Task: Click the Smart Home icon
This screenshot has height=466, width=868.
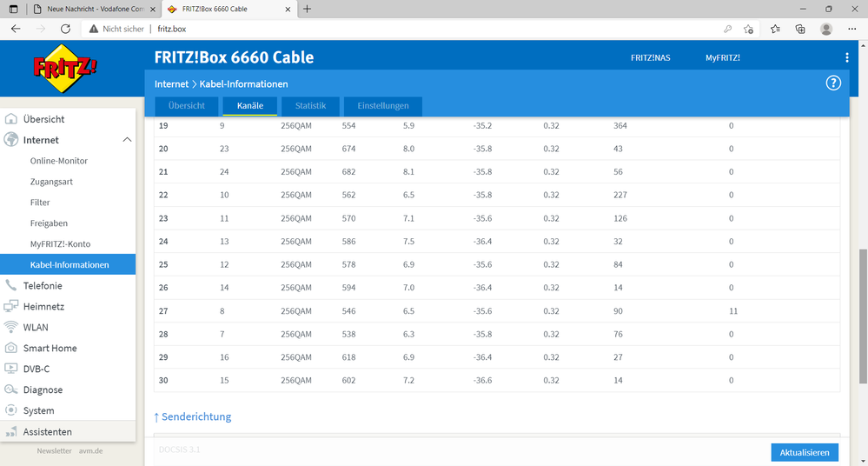Action: point(10,348)
